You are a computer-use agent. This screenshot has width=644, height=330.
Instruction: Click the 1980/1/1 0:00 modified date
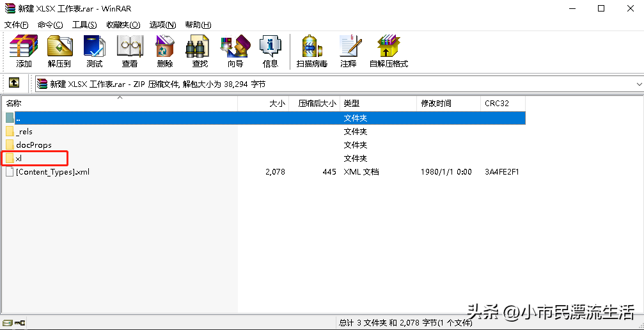[446, 172]
